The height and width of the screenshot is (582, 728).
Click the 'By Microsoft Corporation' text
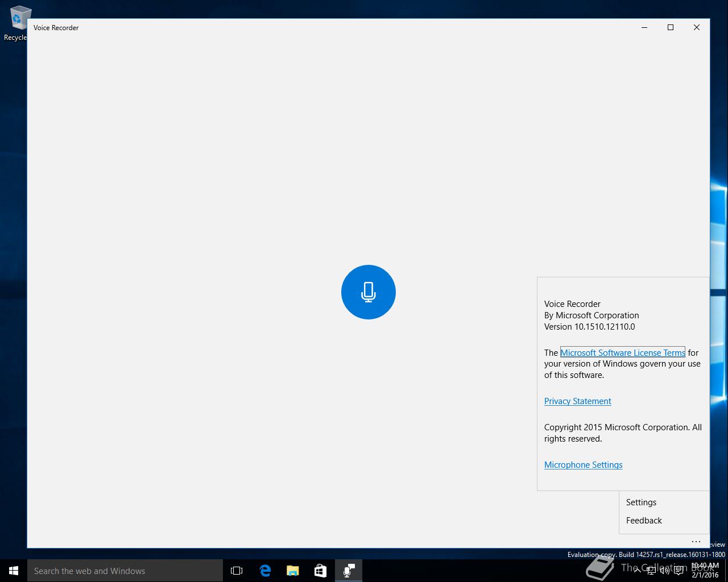(x=591, y=315)
